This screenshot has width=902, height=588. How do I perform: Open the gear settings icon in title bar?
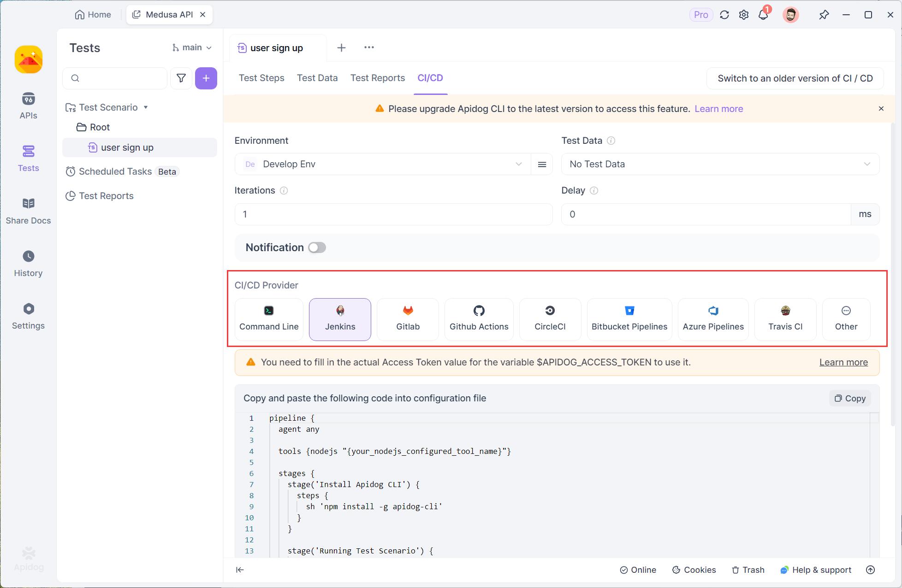pos(744,15)
